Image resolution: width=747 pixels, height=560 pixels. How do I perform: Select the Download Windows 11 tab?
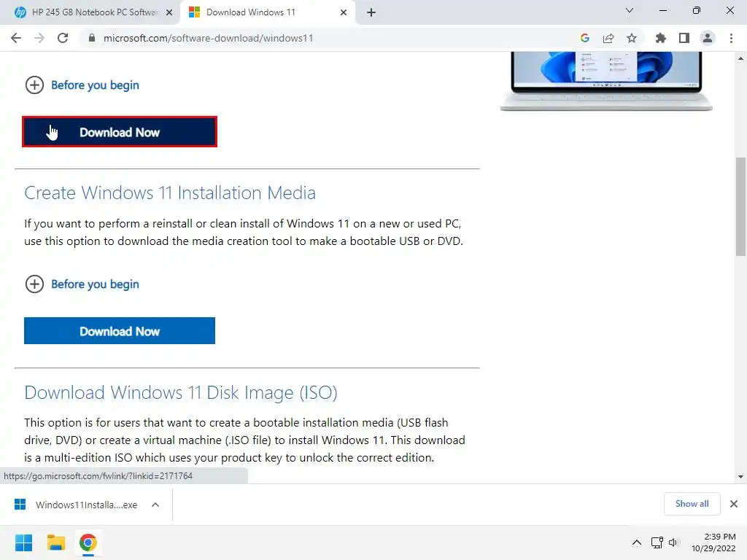pyautogui.click(x=267, y=12)
